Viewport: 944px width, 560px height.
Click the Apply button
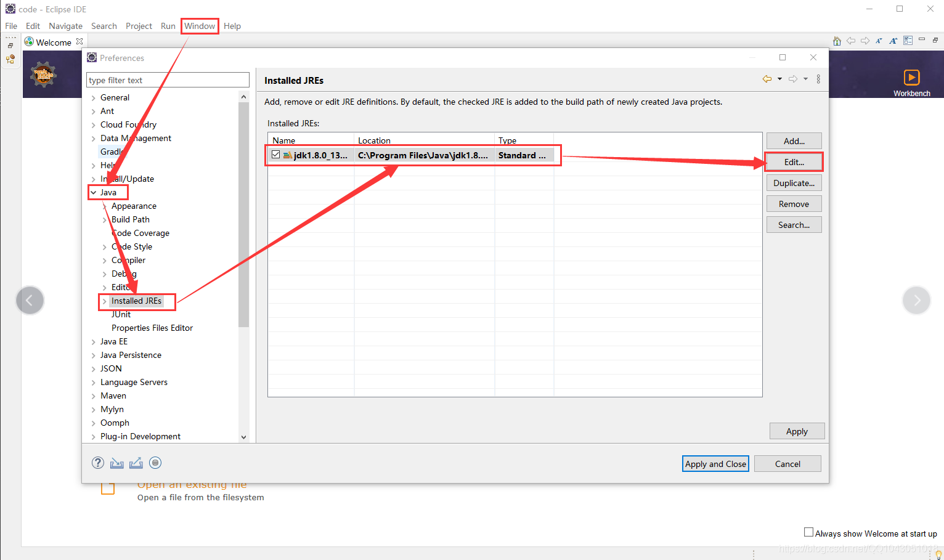[x=797, y=431]
